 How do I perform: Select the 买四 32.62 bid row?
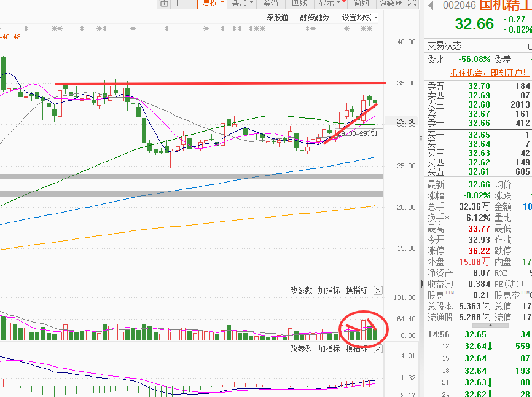tap(479, 162)
